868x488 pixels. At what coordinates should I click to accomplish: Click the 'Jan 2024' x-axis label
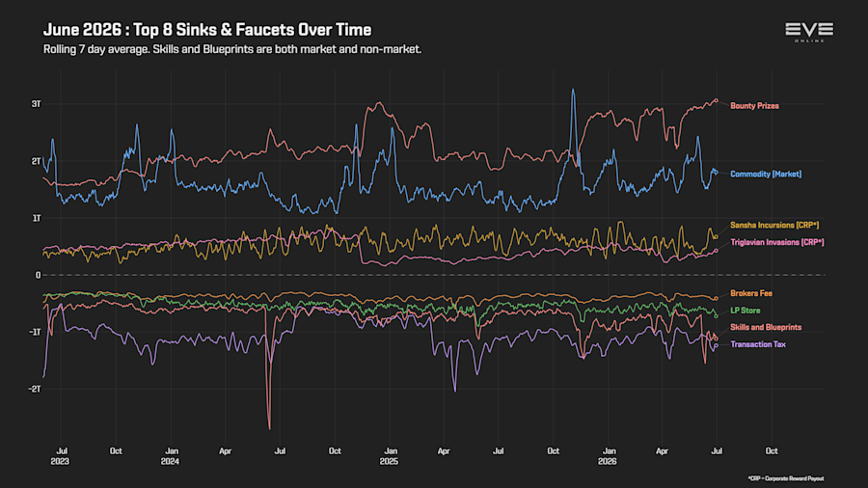[x=170, y=456]
